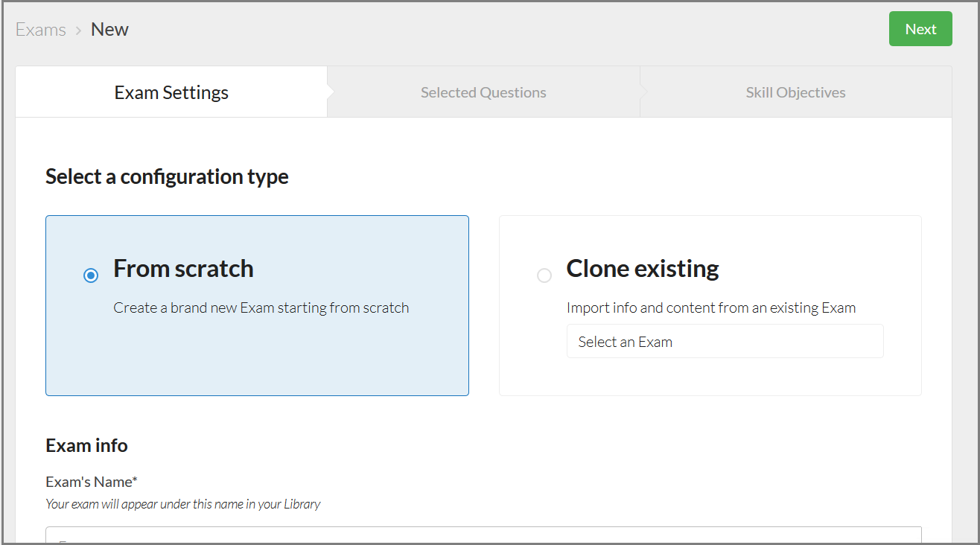Click the "Create a brand new Exam" description
980x545 pixels.
click(261, 307)
